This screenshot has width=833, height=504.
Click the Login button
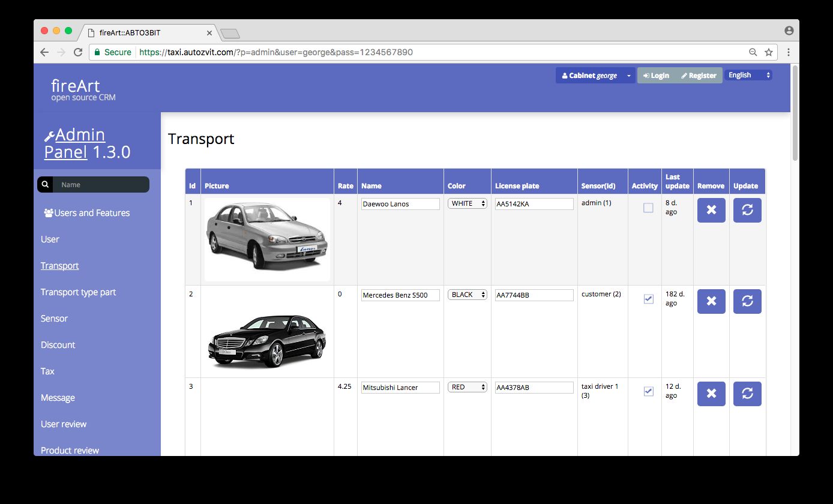pos(656,76)
